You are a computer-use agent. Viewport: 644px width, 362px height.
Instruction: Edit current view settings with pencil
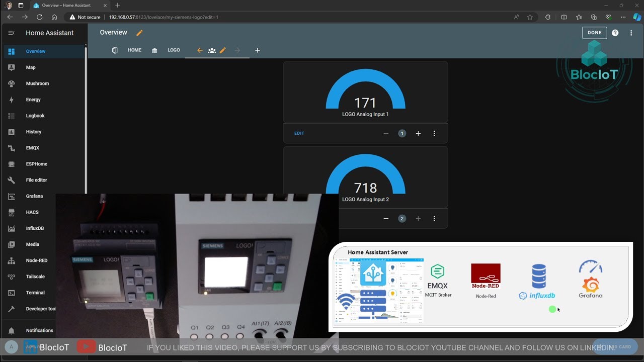coord(223,50)
